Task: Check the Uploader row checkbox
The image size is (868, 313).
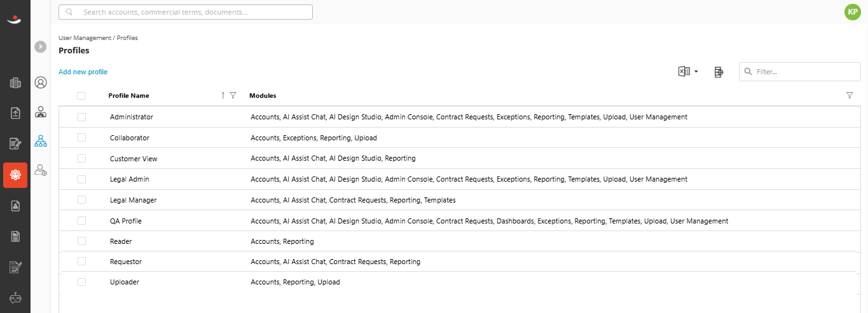Action: [81, 282]
